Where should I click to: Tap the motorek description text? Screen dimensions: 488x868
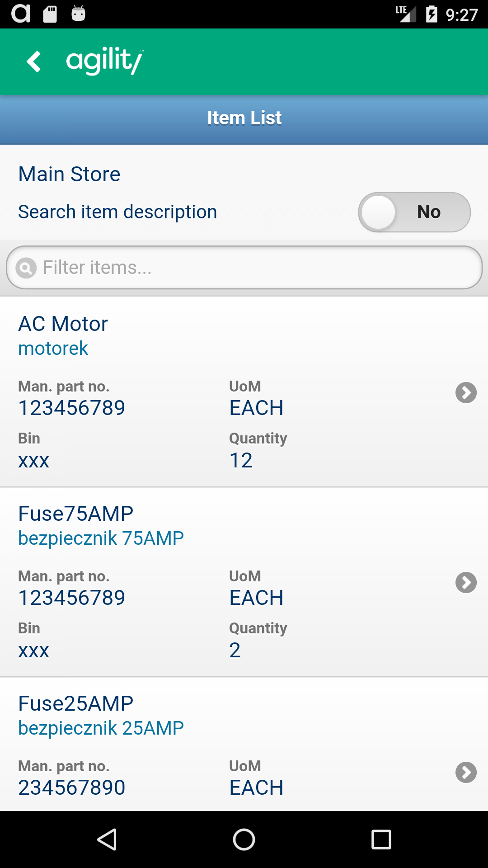pyautogui.click(x=53, y=349)
